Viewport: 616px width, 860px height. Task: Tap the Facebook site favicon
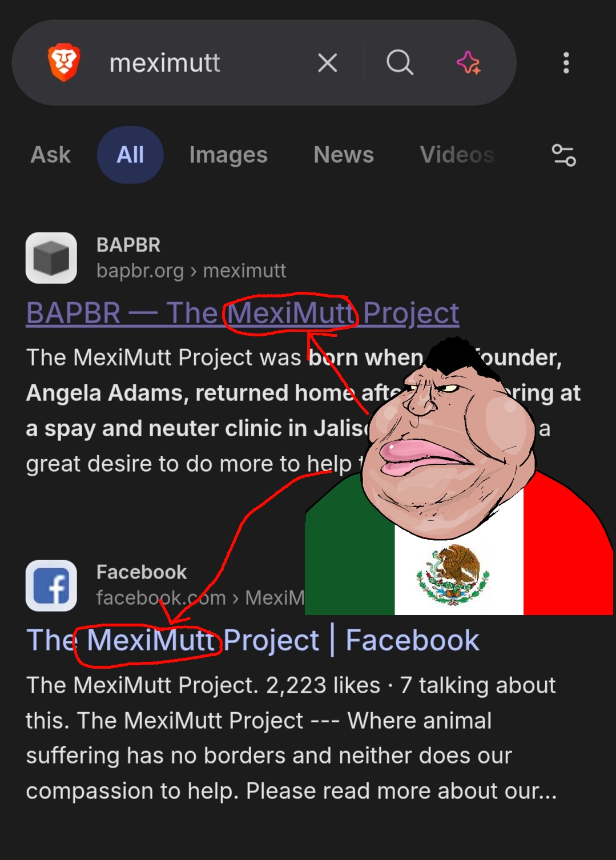coord(51,586)
